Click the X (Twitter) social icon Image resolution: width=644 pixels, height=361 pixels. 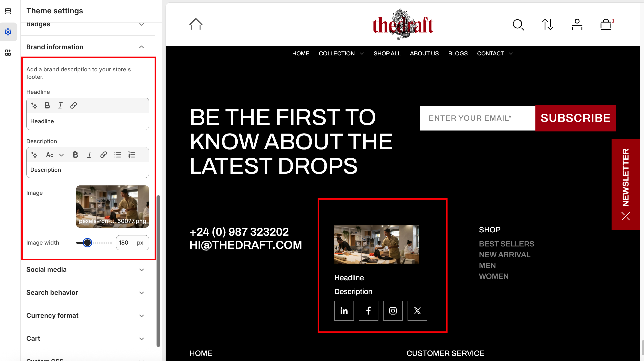417,311
